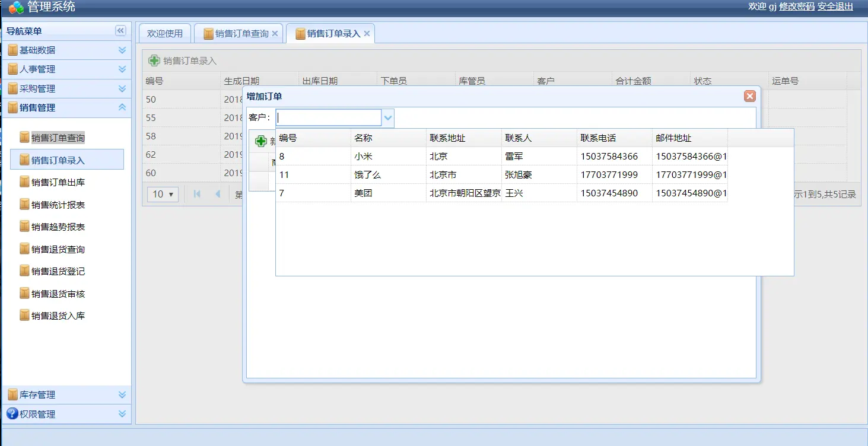This screenshot has height=446, width=868.
Task: Click the 销售退货查询 sidebar item icon
Action: [x=24, y=249]
